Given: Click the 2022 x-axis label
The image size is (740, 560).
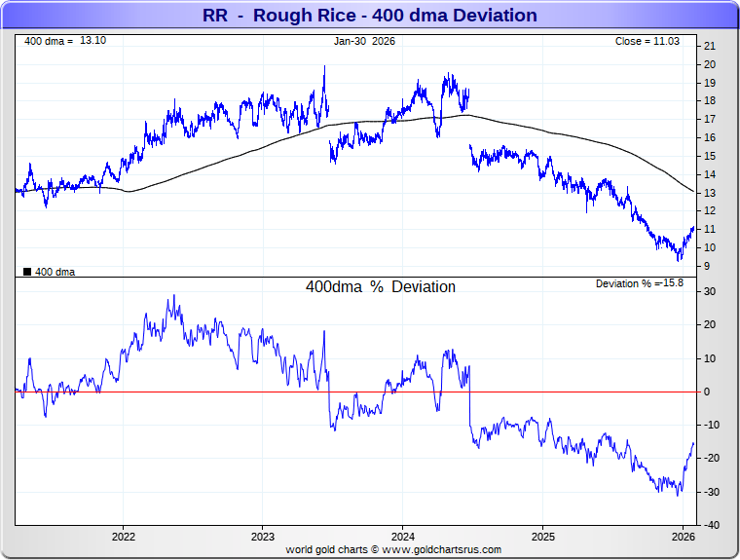Looking at the screenshot, I should (124, 537).
